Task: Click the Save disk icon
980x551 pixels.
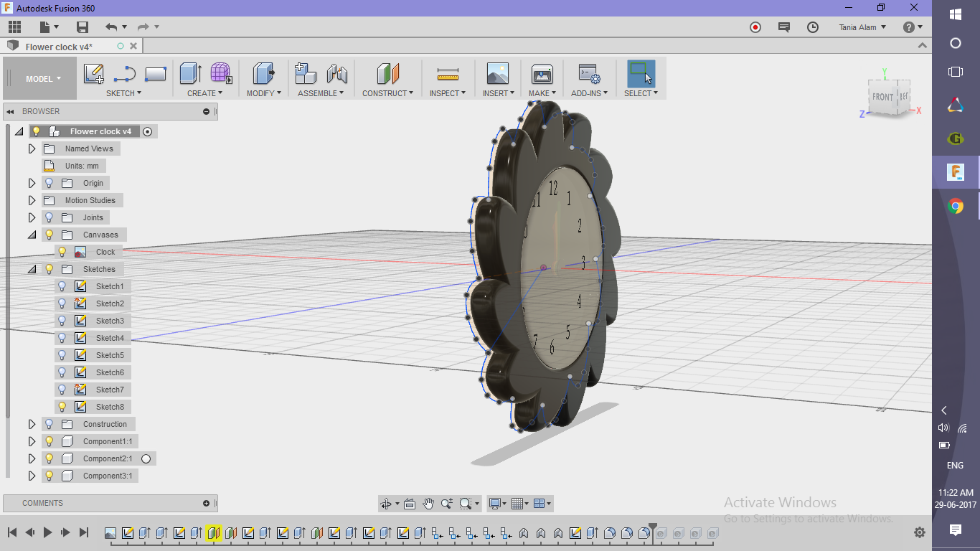Action: [x=83, y=27]
